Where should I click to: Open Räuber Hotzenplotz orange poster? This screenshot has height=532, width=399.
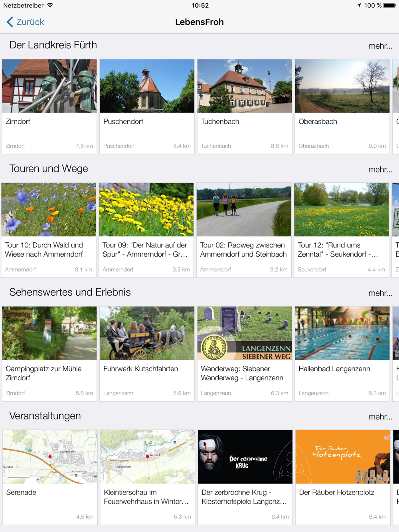point(343,457)
